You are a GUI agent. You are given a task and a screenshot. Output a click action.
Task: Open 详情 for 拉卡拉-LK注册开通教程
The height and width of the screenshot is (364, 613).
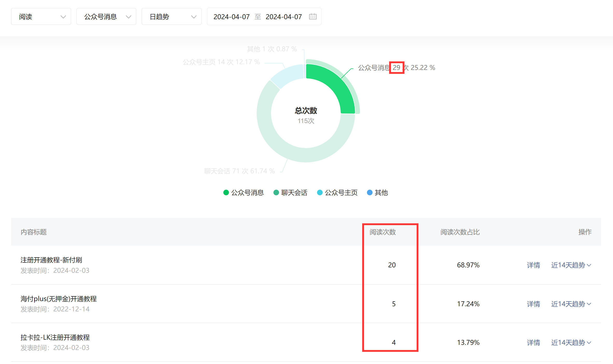(533, 342)
